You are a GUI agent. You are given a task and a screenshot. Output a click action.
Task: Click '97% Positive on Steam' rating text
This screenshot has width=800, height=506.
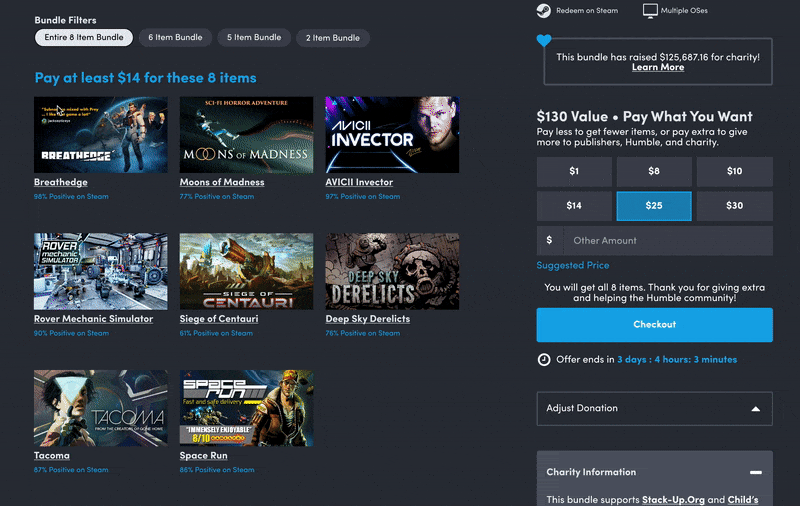(x=363, y=196)
